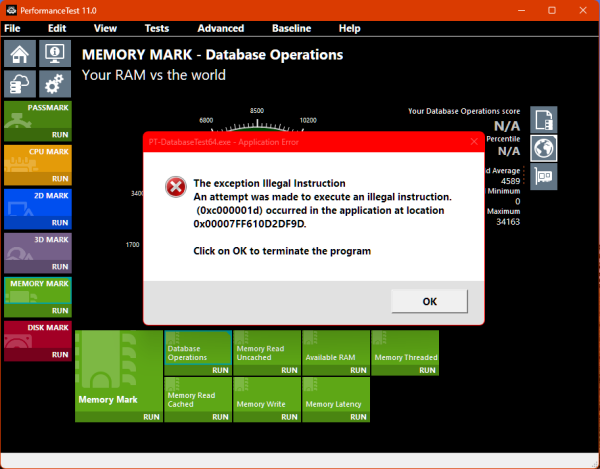Select the CPU Mark tile
The image size is (600, 469).
pos(38,159)
